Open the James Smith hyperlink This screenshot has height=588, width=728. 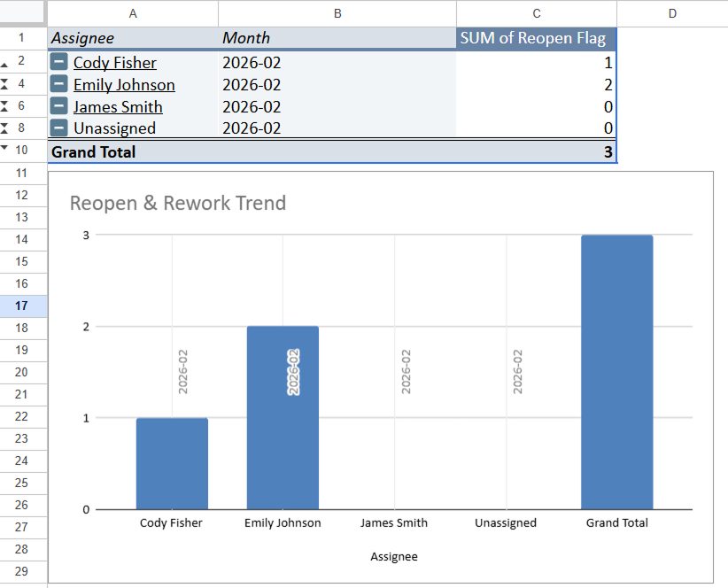tap(118, 106)
